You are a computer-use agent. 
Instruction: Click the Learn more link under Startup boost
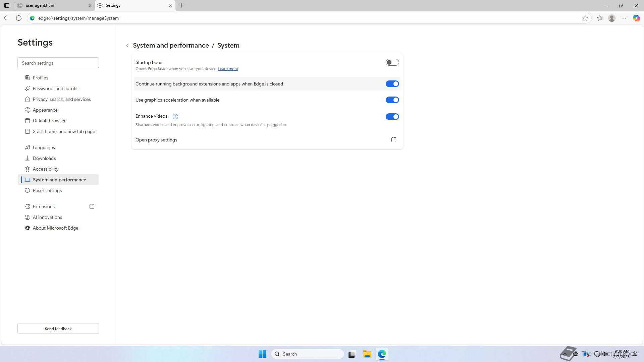point(228,69)
